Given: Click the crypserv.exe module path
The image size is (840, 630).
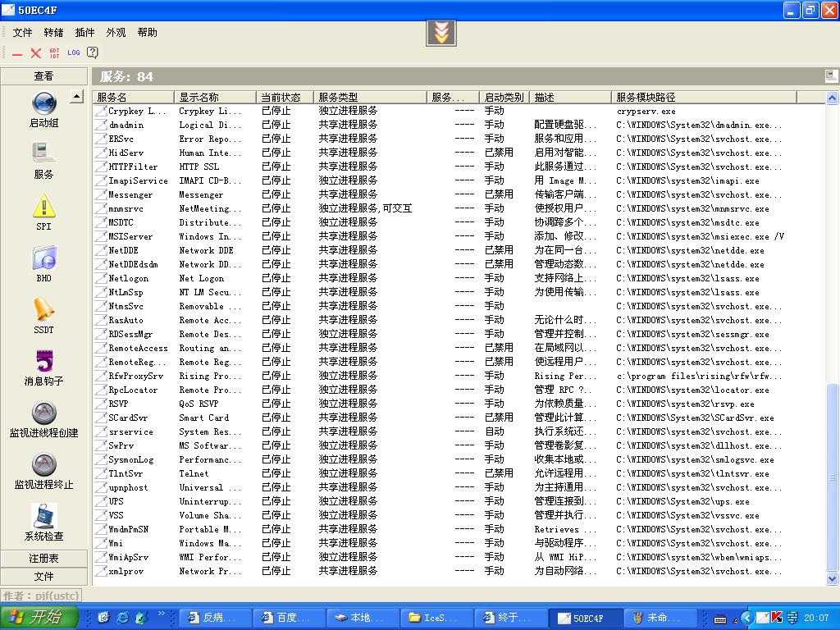Looking at the screenshot, I should point(646,112).
